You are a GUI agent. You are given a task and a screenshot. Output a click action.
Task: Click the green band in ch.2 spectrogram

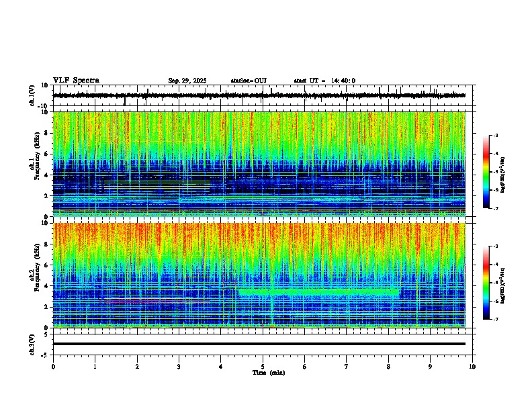tap(319, 291)
